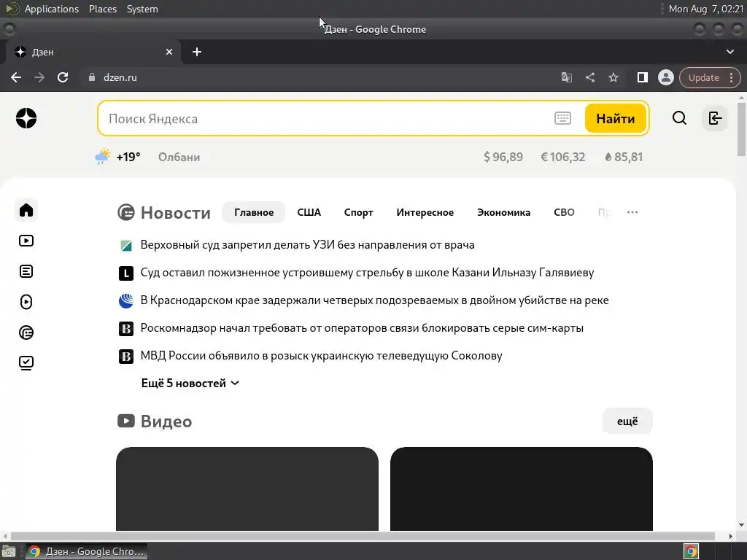Viewport: 747px width, 560px height.
Task: Open headline about Ильназу Галявиеву
Action: tap(367, 273)
